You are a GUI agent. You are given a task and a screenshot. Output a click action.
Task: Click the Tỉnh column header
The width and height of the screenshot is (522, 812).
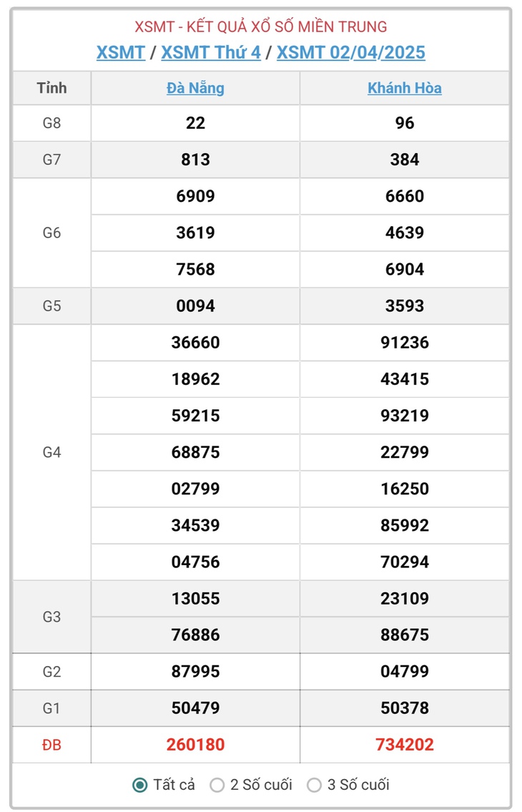(x=51, y=88)
